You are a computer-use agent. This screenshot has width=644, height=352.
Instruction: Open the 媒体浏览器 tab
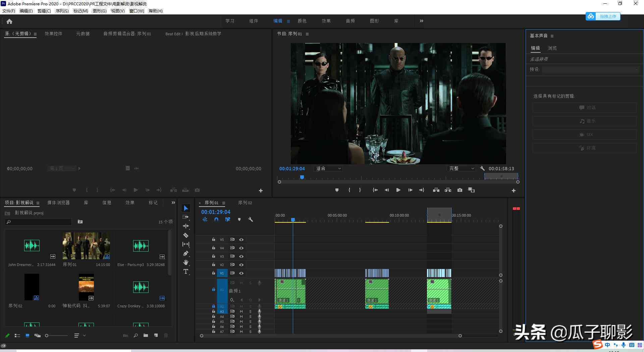click(x=58, y=203)
